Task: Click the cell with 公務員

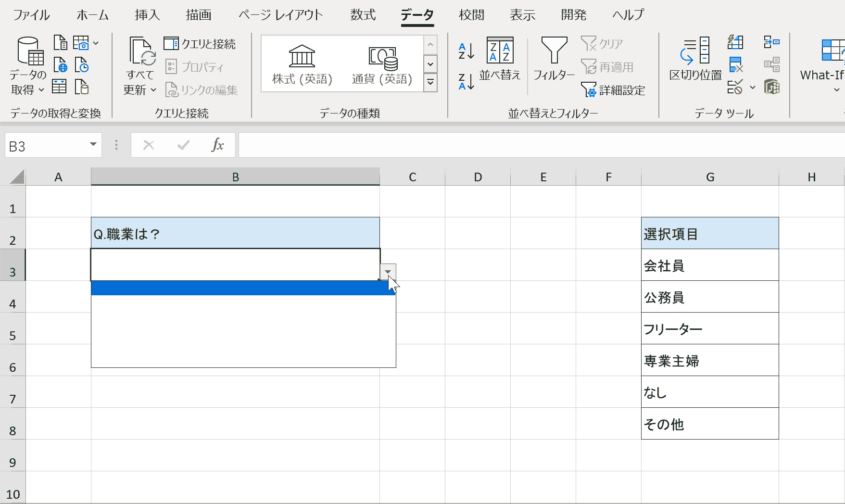Action: [710, 297]
